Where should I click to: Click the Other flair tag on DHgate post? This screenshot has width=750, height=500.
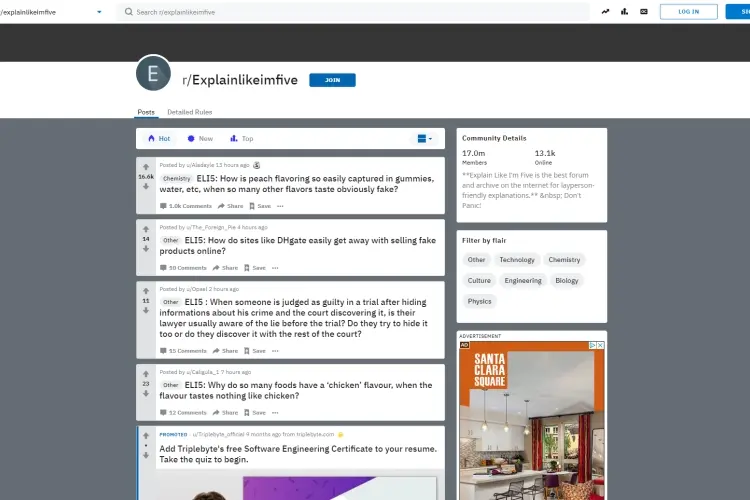click(170, 240)
